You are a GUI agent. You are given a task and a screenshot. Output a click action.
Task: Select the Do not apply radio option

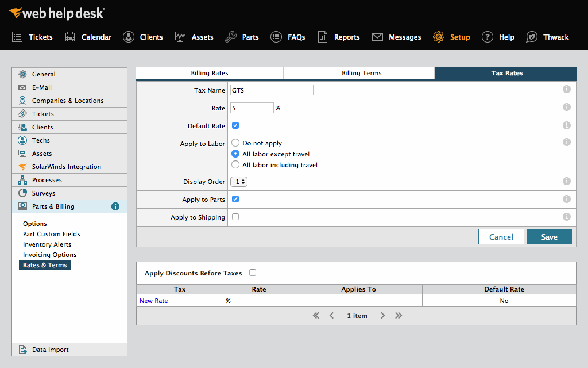coord(235,143)
